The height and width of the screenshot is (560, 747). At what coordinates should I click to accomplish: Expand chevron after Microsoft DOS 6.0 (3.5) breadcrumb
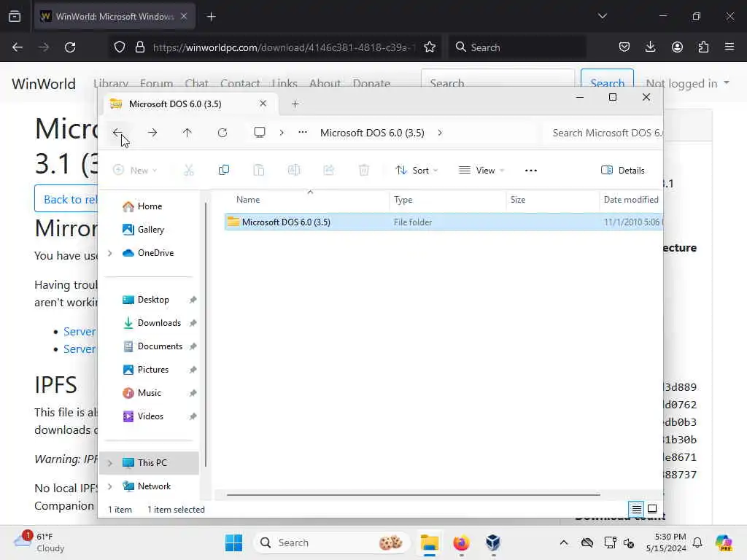[x=440, y=133]
